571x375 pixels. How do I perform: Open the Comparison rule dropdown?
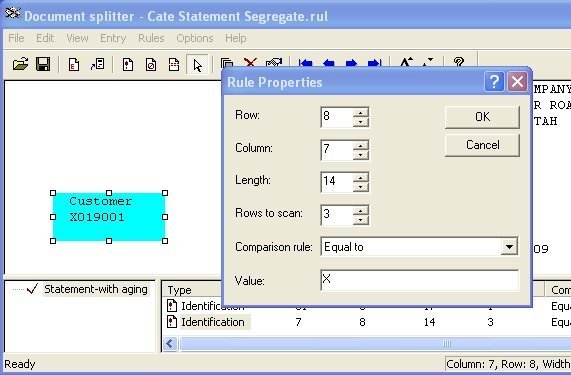point(509,247)
